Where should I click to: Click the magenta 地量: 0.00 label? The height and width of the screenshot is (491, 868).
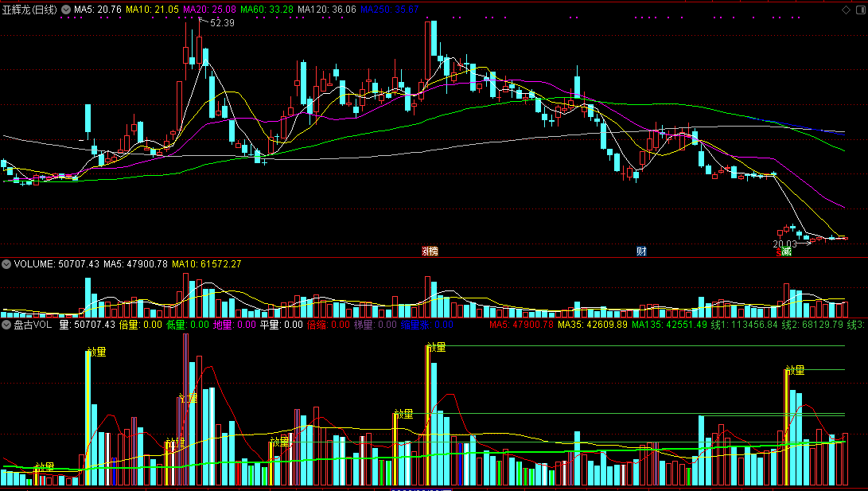(235, 325)
